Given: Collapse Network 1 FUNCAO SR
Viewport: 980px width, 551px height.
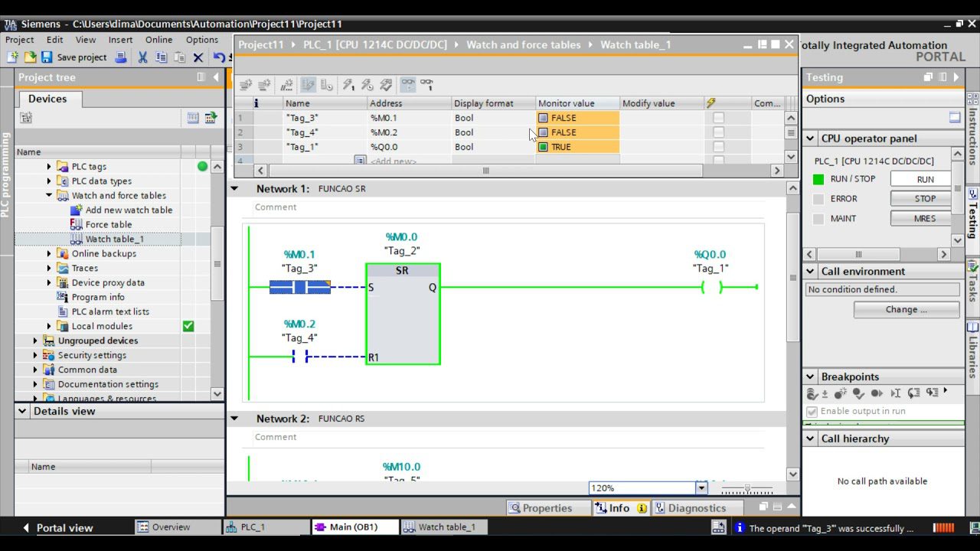Looking at the screenshot, I should (x=234, y=188).
